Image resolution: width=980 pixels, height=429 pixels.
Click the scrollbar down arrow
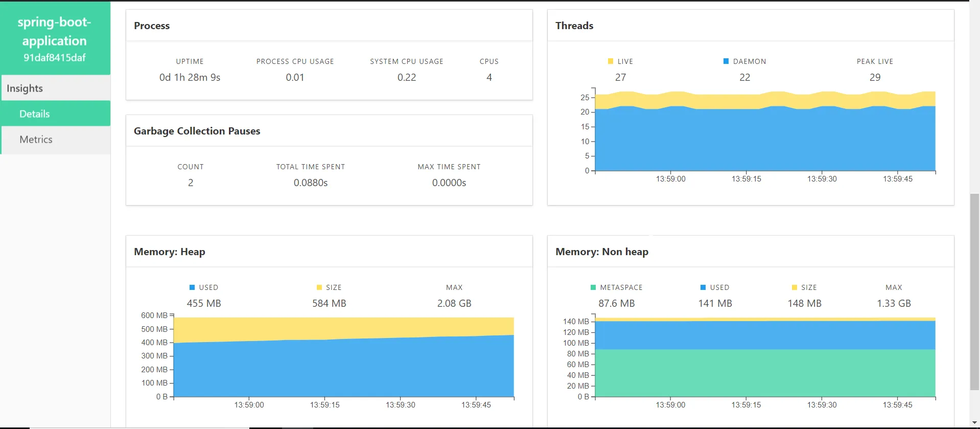pyautogui.click(x=975, y=422)
